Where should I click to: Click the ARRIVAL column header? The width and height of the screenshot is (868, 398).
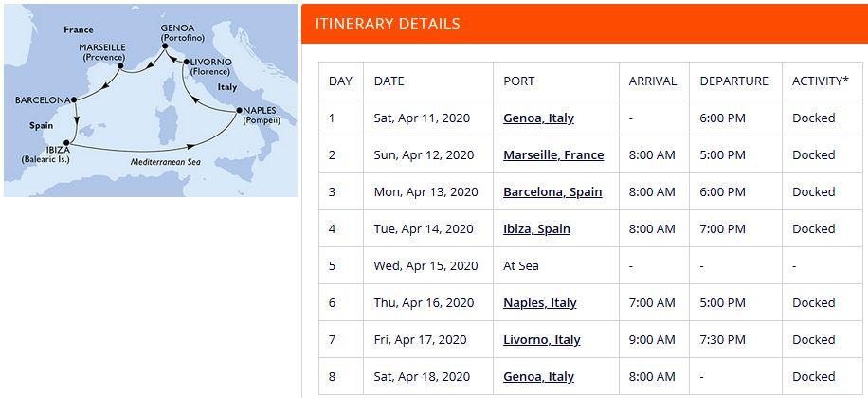653,81
